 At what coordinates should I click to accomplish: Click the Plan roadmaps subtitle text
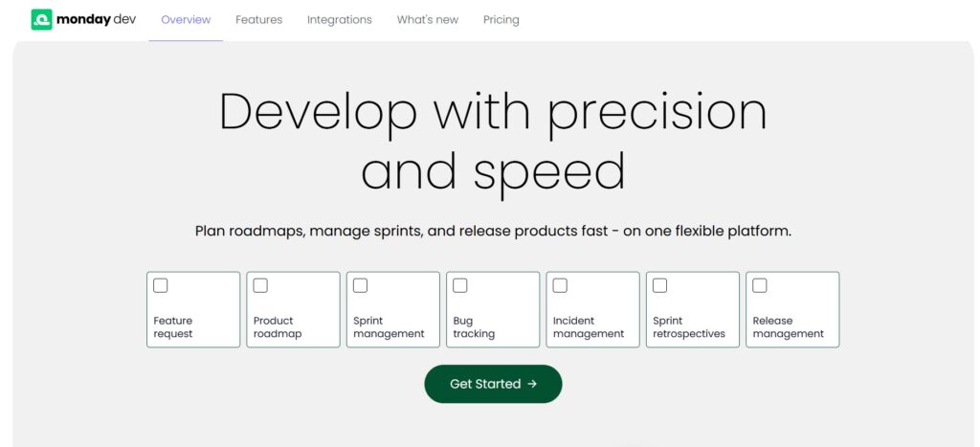493,231
